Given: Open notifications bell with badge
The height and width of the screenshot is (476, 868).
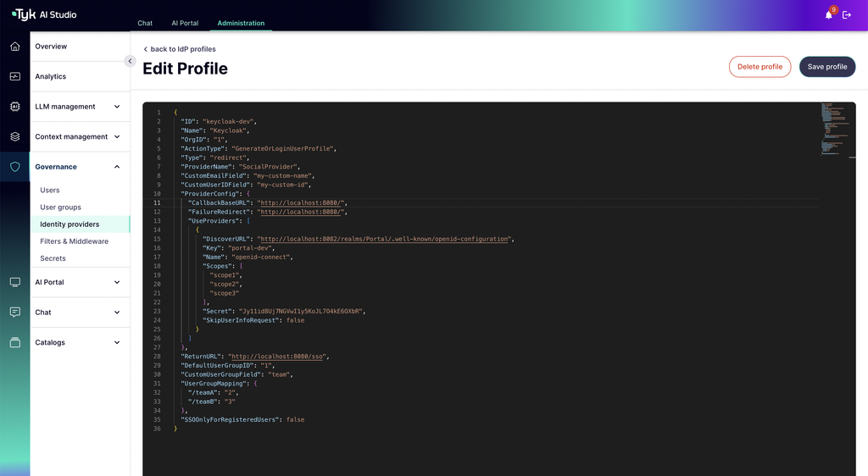Looking at the screenshot, I should point(829,14).
